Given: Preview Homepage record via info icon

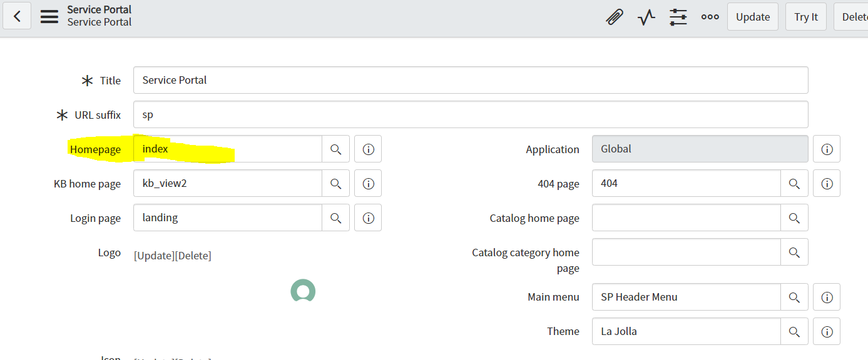Looking at the screenshot, I should point(368,149).
